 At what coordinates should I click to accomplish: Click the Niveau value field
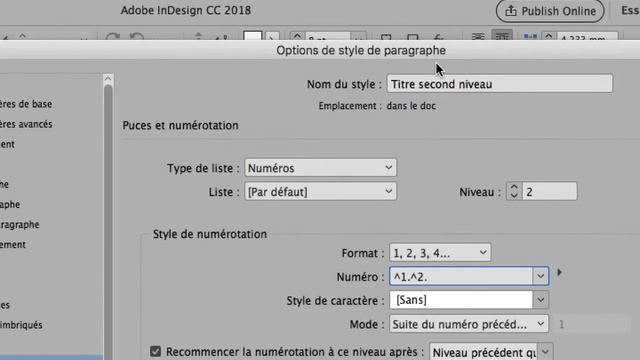click(x=549, y=191)
